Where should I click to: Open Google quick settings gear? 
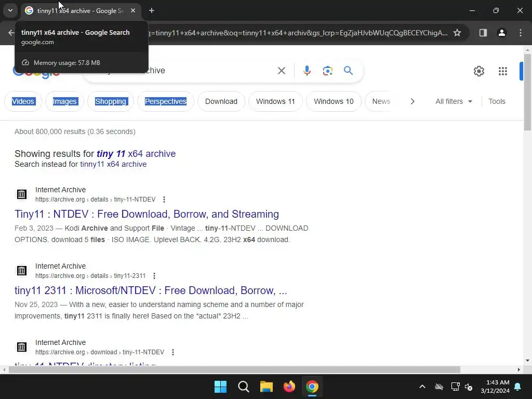(x=478, y=71)
